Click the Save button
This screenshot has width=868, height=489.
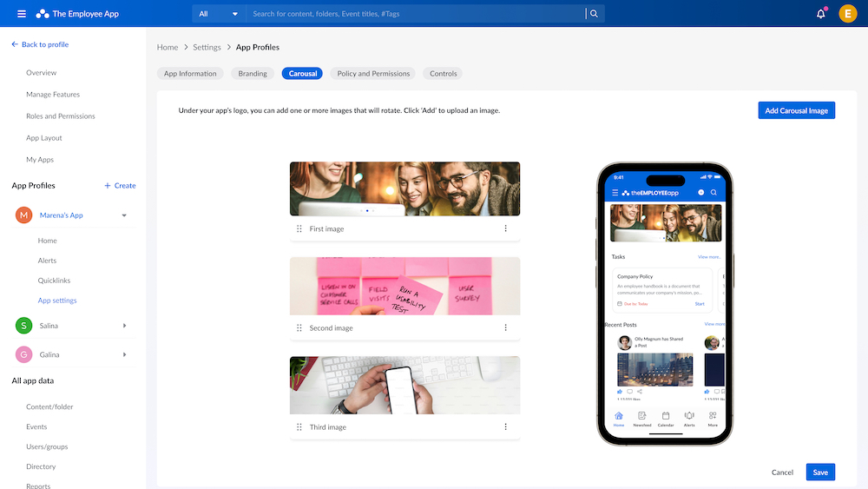[820, 472]
